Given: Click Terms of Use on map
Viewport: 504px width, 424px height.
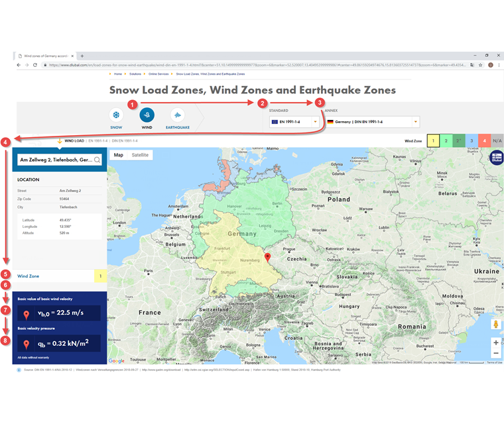Looking at the screenshot, I should tap(494, 362).
